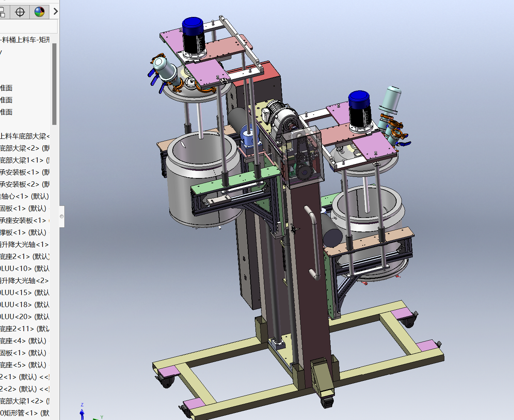
Task: Select component 底座2<11>
Action: pos(25,329)
